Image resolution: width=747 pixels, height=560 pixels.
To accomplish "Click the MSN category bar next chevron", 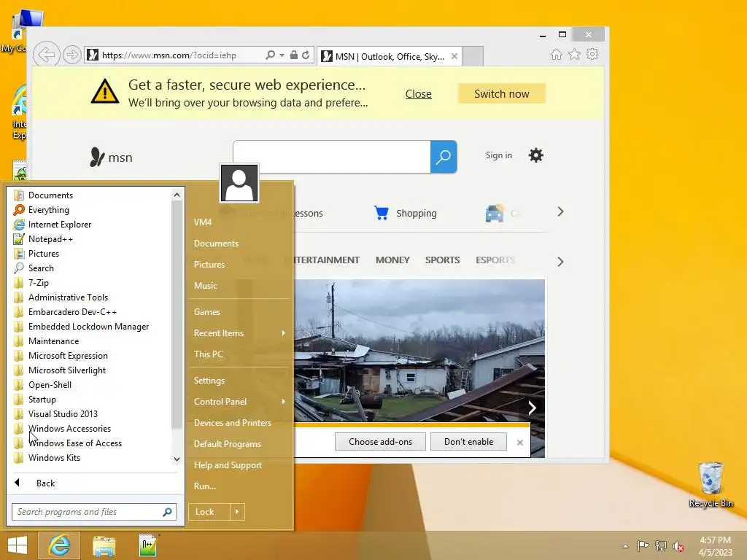I will pyautogui.click(x=560, y=262).
